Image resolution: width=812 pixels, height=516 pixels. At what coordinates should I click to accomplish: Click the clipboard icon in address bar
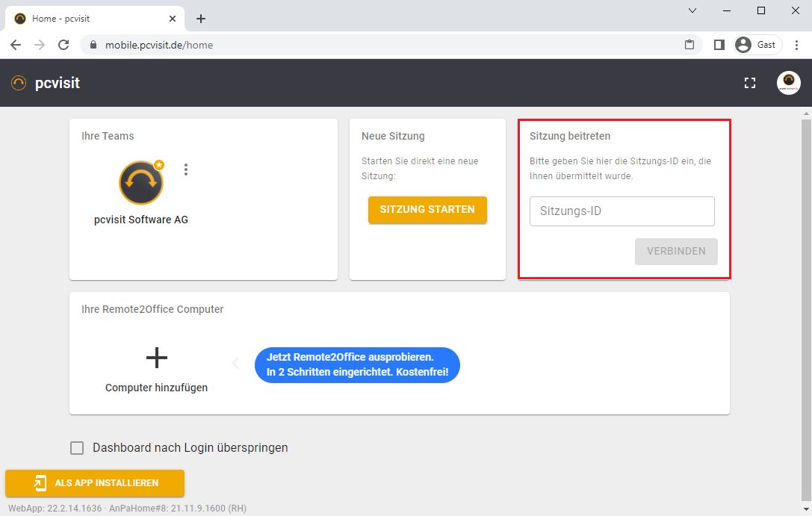pyautogui.click(x=689, y=45)
